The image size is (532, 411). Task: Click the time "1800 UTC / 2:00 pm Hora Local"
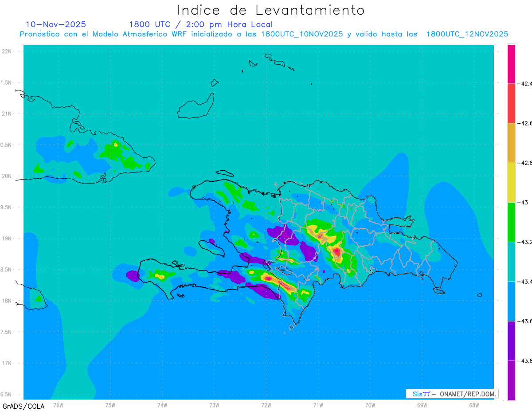point(201,24)
